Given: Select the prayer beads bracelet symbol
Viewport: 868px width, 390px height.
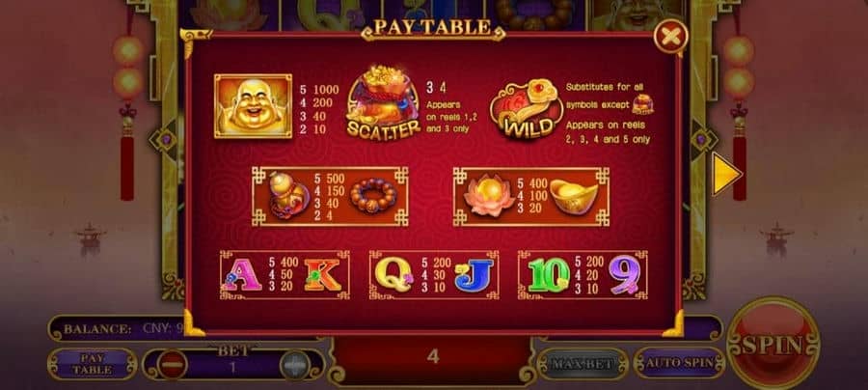Looking at the screenshot, I should (373, 195).
